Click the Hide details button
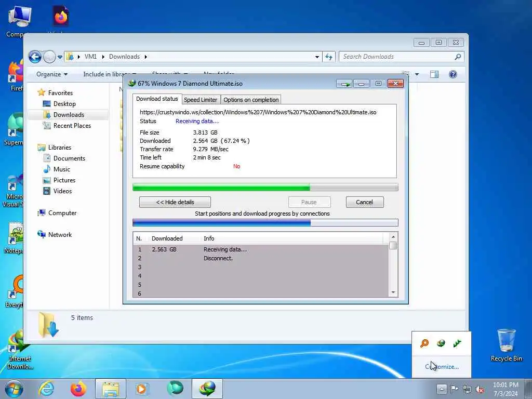The width and height of the screenshot is (532, 399). [x=175, y=202]
